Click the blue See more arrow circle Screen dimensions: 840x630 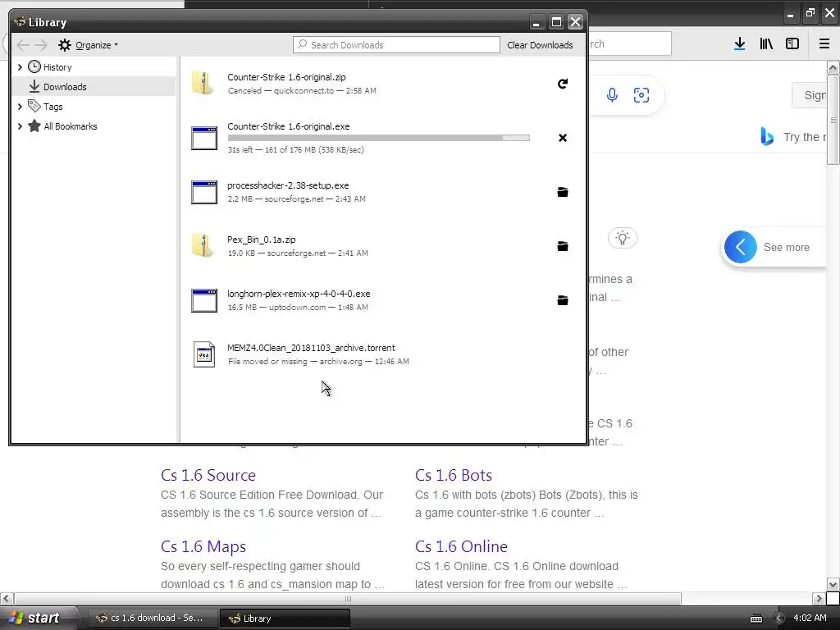point(741,247)
